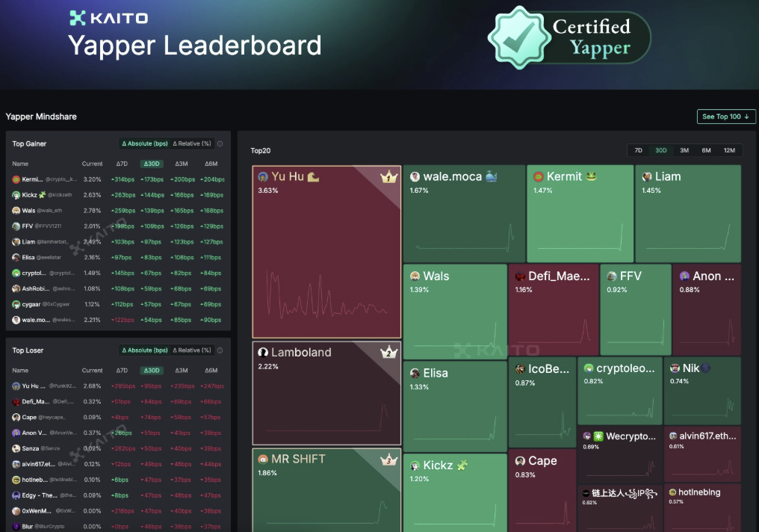Expand the See Top 100 list
The width and height of the screenshot is (759, 532).
[726, 117]
